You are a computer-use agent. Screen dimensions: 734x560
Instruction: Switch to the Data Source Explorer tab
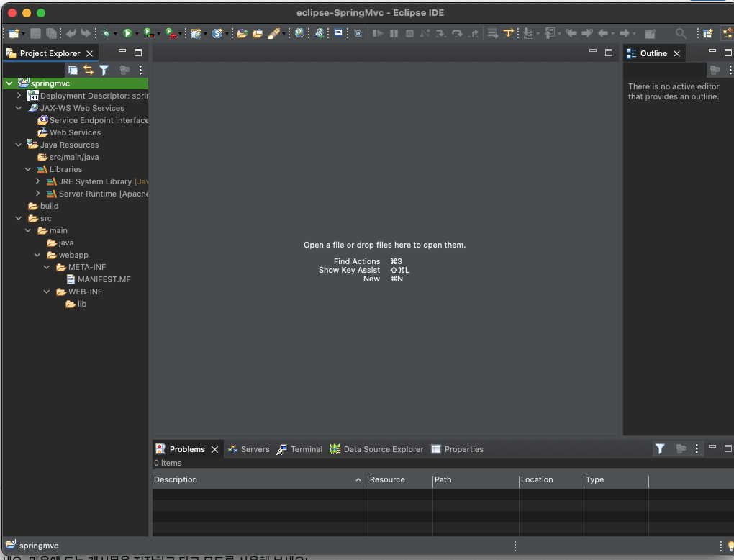[x=376, y=449]
